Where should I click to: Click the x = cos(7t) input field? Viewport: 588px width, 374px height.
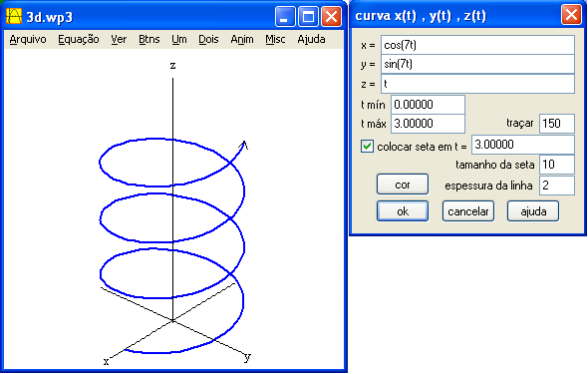coord(477,45)
